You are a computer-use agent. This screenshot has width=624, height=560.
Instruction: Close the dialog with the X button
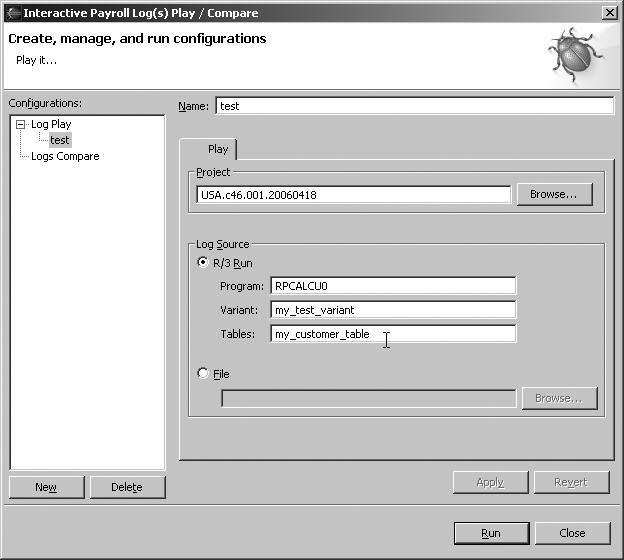[610, 12]
